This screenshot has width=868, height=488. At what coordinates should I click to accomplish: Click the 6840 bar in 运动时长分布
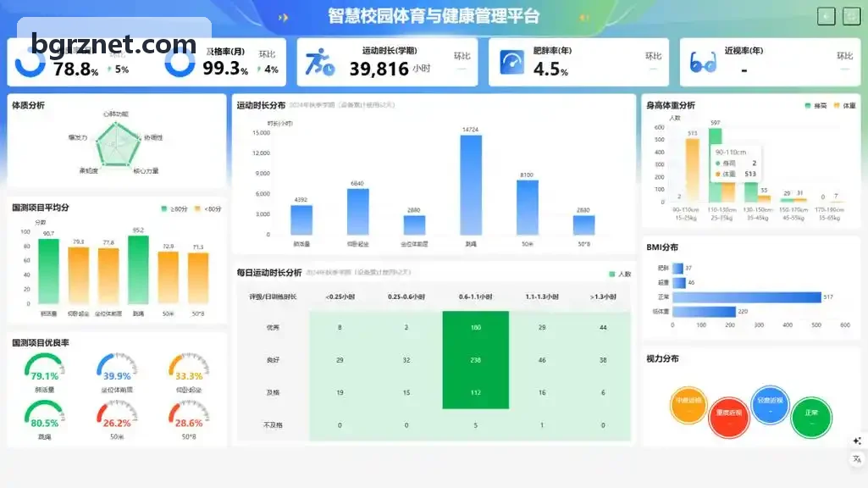pos(357,212)
